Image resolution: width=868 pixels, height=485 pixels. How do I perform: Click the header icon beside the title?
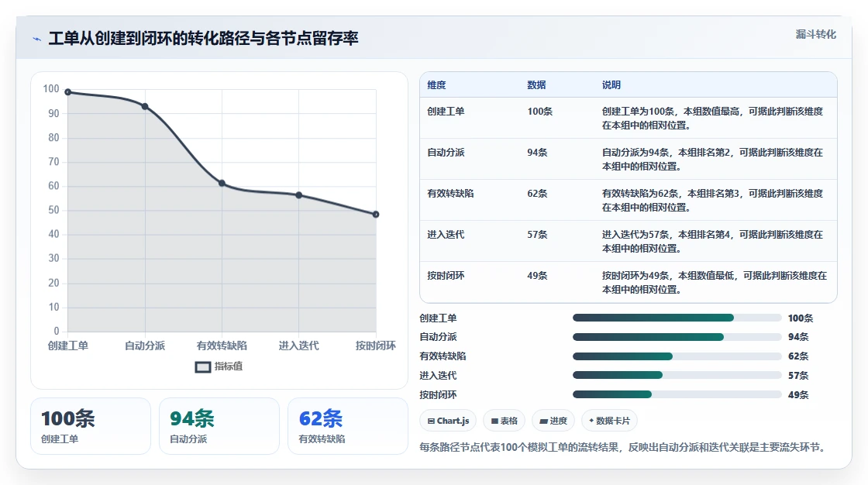point(37,39)
